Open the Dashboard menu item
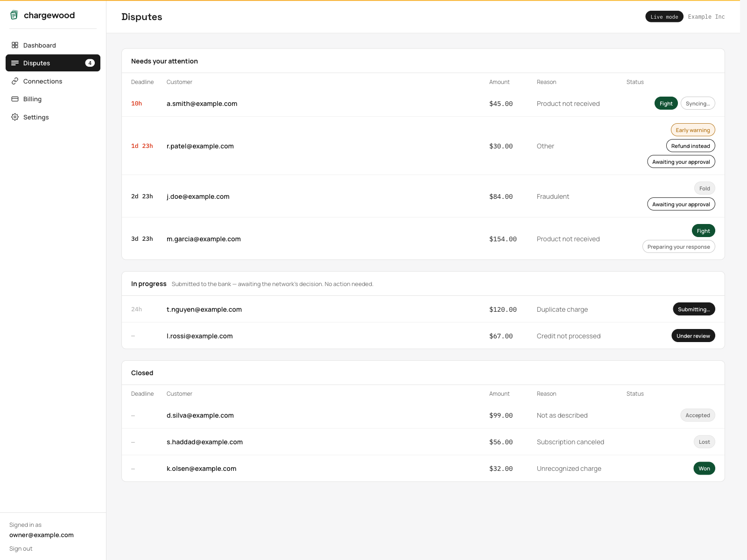747x560 pixels. 53,45
